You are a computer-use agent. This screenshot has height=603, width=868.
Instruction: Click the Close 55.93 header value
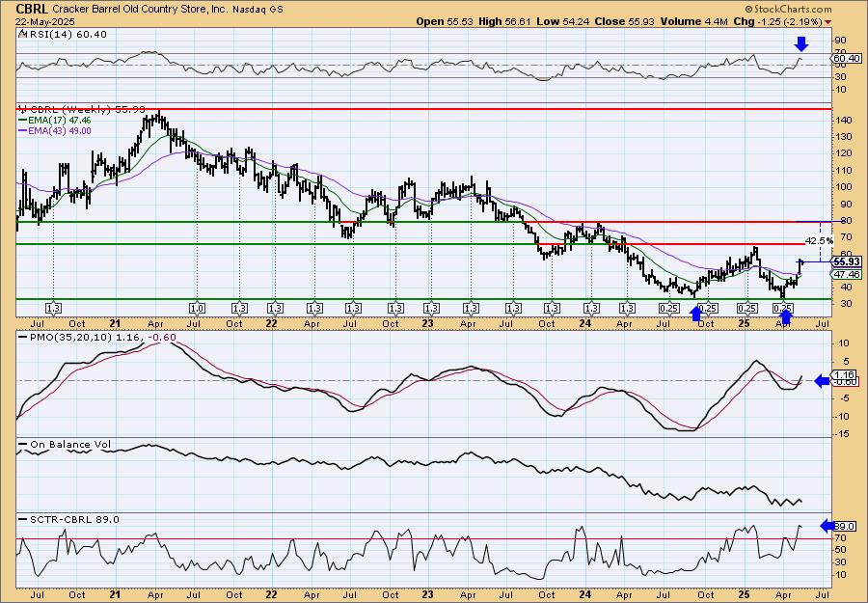coord(624,21)
